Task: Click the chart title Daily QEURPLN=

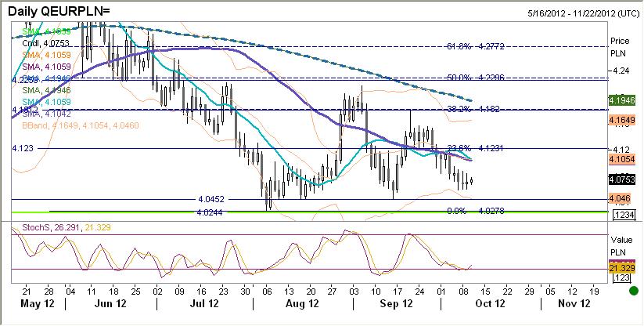Action: [x=59, y=12]
